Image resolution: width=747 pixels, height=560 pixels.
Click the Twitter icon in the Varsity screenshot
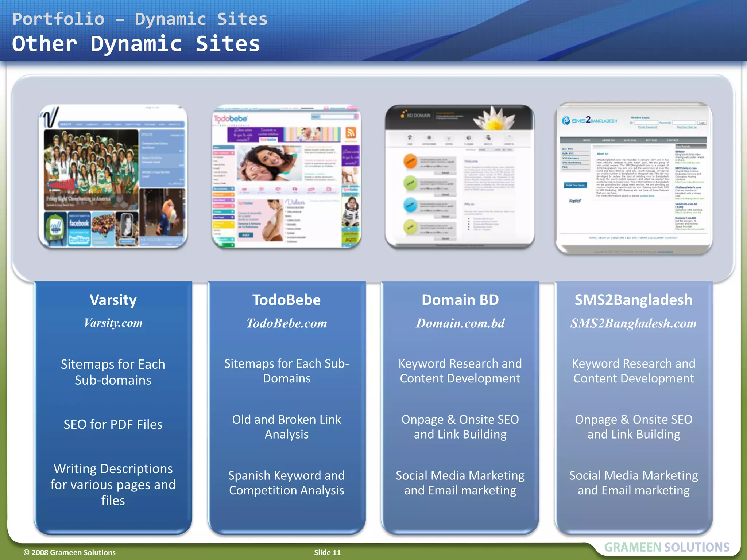tap(79, 240)
